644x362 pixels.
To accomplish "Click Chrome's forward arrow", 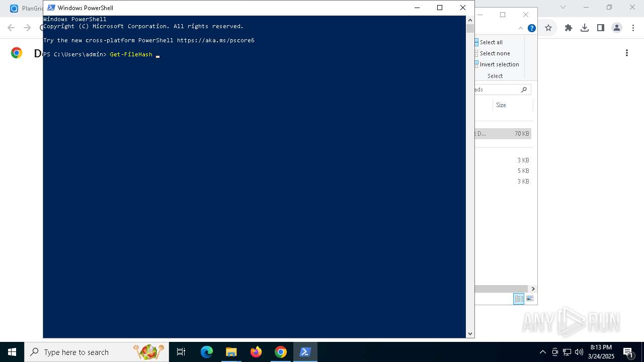I will 27,28.
